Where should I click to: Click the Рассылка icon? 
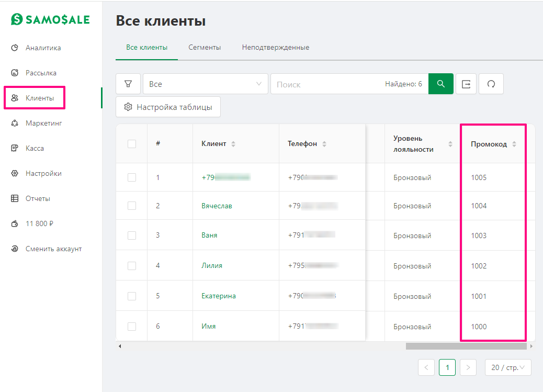click(15, 73)
